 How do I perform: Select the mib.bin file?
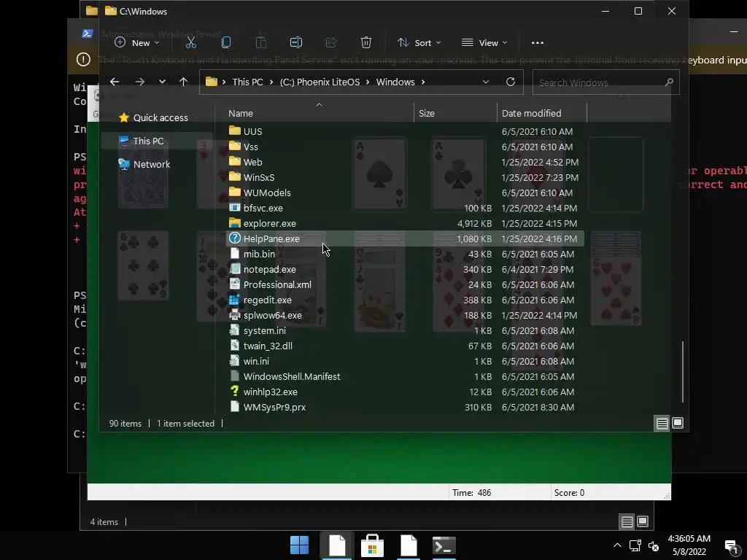pos(404,254)
